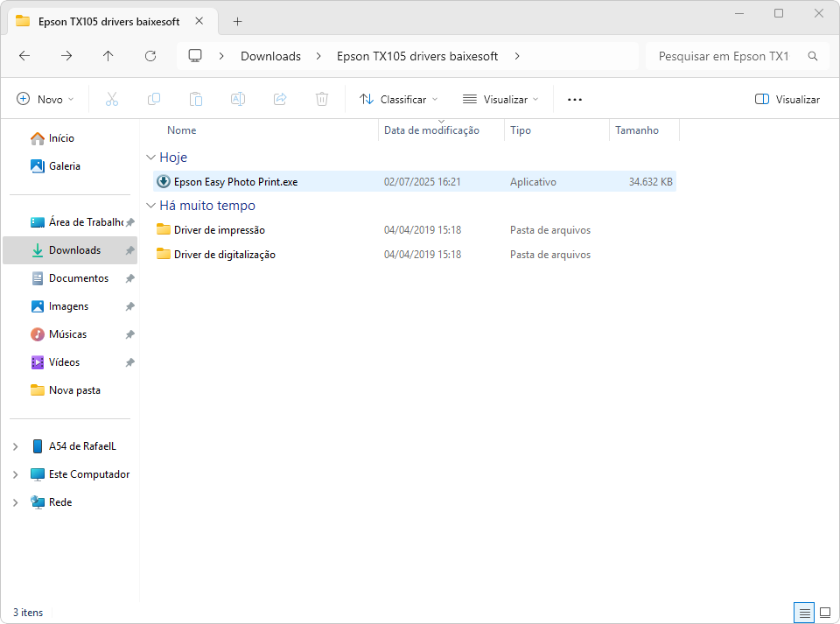840x624 pixels.
Task: Paste from clipboard icon
Action: [x=196, y=99]
